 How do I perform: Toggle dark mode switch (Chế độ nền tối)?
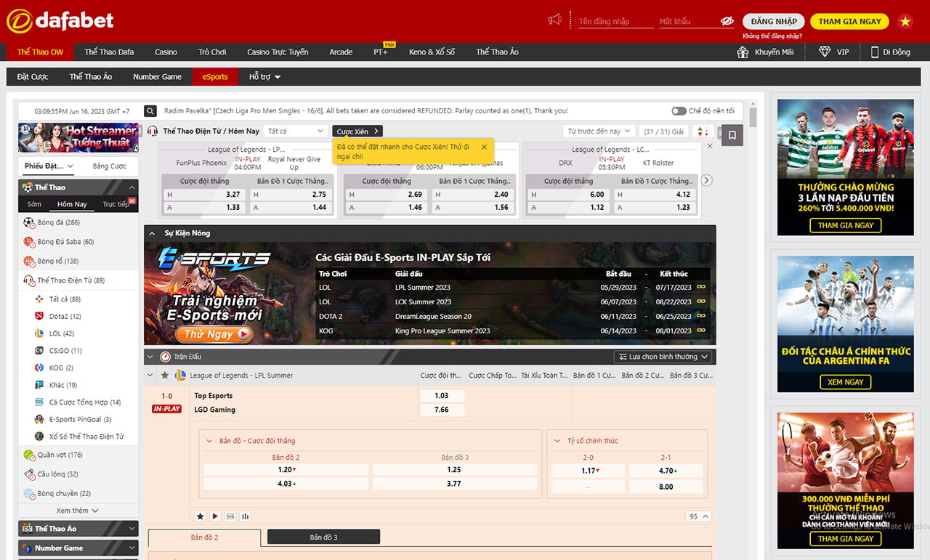[x=679, y=111]
